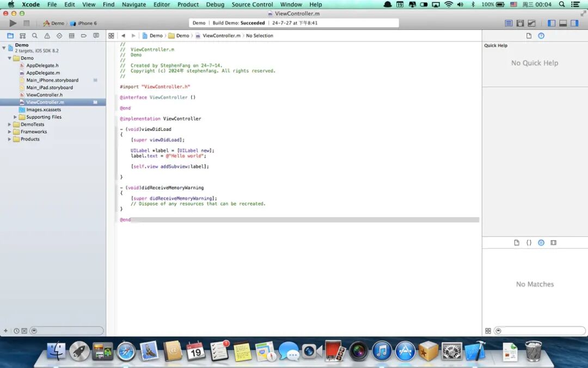Viewport: 588px width, 368px height.
Task: Toggle recent files filter in navigator
Action: [x=16, y=331]
